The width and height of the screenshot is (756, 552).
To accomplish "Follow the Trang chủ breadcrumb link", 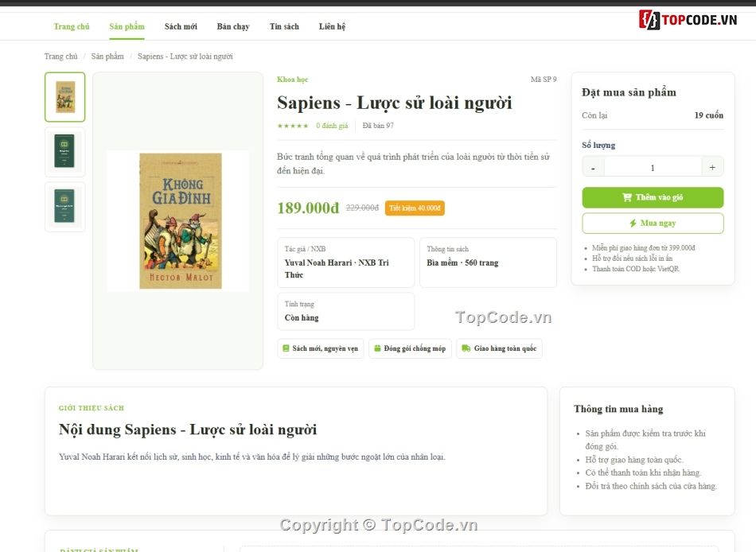I will (60, 56).
